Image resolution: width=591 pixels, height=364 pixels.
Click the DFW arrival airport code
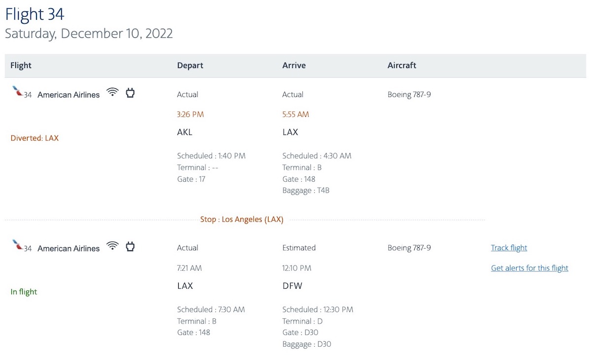pyautogui.click(x=292, y=286)
